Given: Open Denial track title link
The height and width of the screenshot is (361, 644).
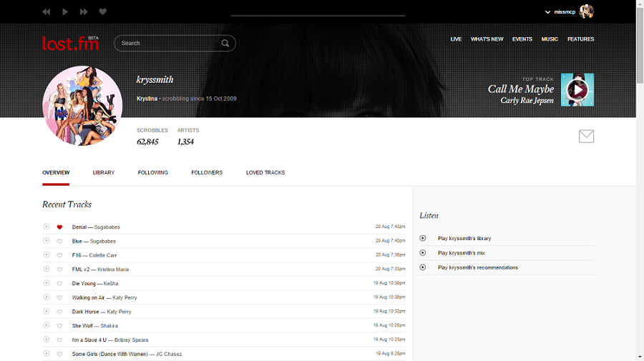Looking at the screenshot, I should pyautogui.click(x=79, y=227).
